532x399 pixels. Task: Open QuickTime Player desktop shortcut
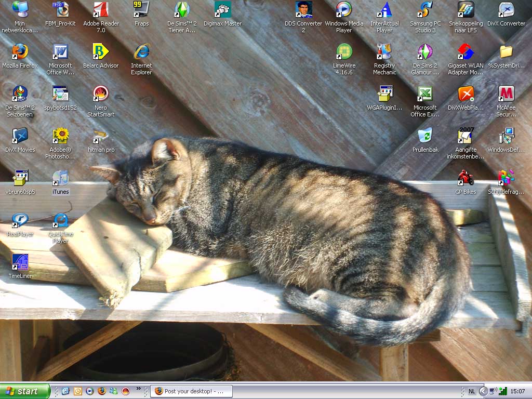60,228
